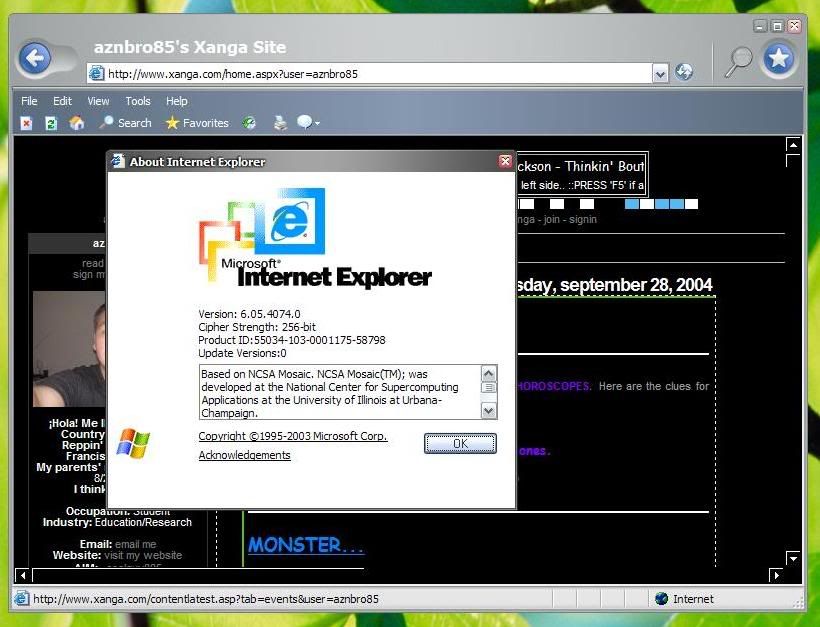
Task: Open the star Favorites round button
Action: [x=779, y=59]
